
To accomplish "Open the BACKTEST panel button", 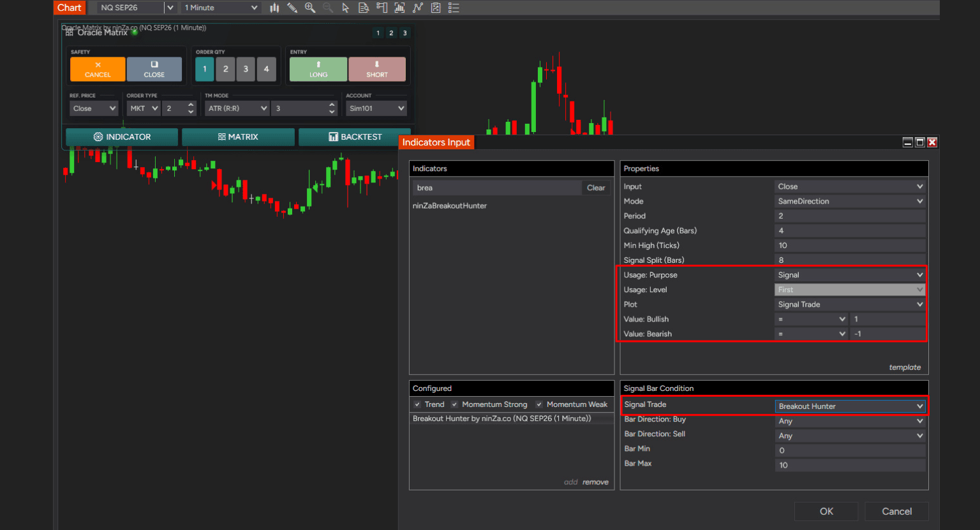I will [355, 137].
